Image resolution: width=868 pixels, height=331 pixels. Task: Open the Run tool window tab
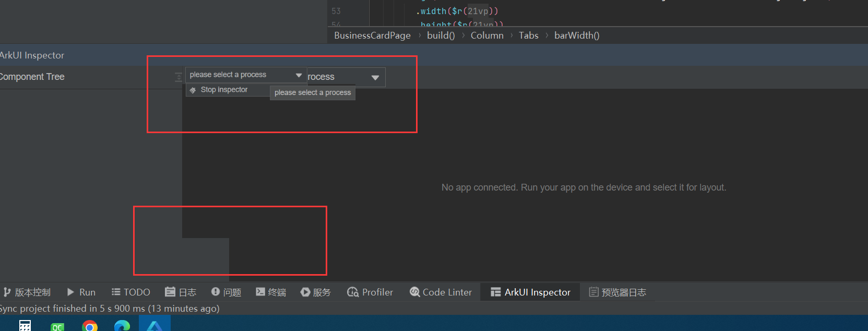[x=81, y=292]
